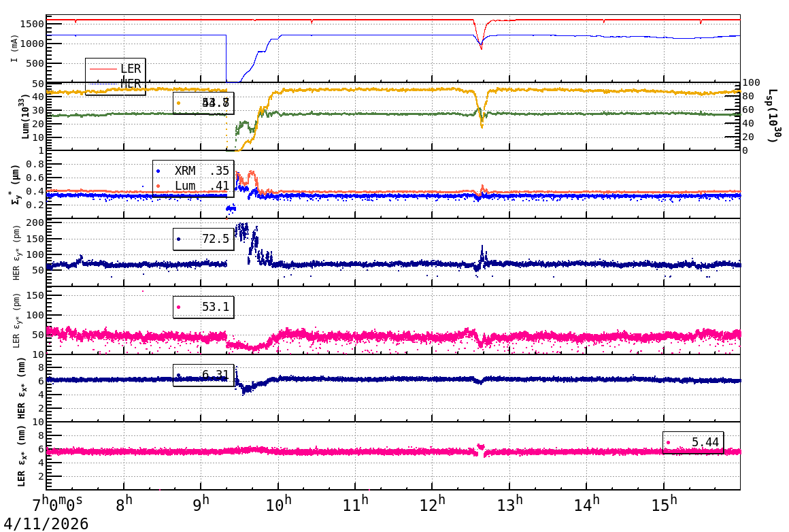Viewport: 789px width, 532px height.
Task: Click the 5.44 legend value in the LER εx* panel
Action: coord(705,442)
